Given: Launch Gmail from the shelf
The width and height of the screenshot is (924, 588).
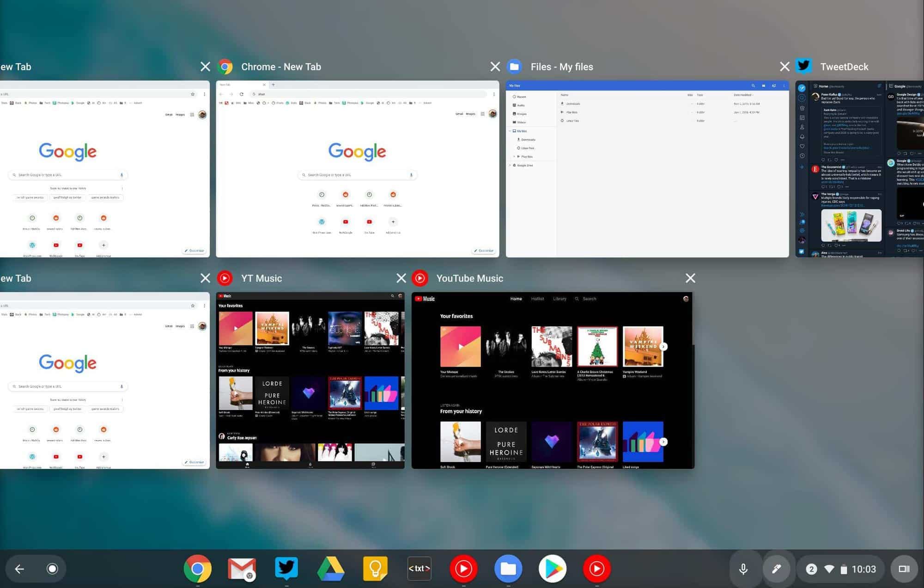Looking at the screenshot, I should click(x=242, y=569).
